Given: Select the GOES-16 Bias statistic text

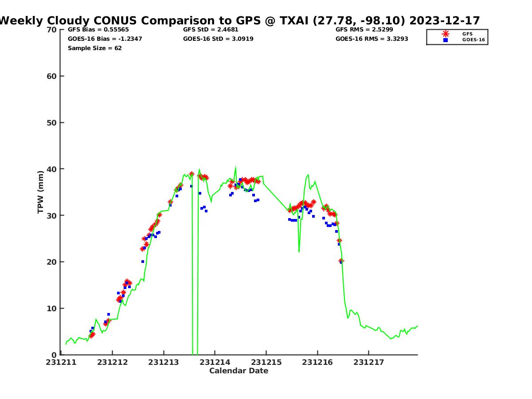Looking at the screenshot, I should pyautogui.click(x=105, y=39).
